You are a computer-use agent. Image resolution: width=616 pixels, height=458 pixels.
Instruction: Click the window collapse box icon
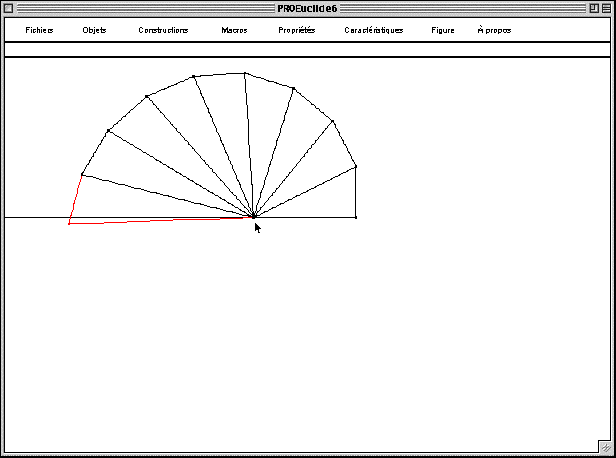coord(607,8)
